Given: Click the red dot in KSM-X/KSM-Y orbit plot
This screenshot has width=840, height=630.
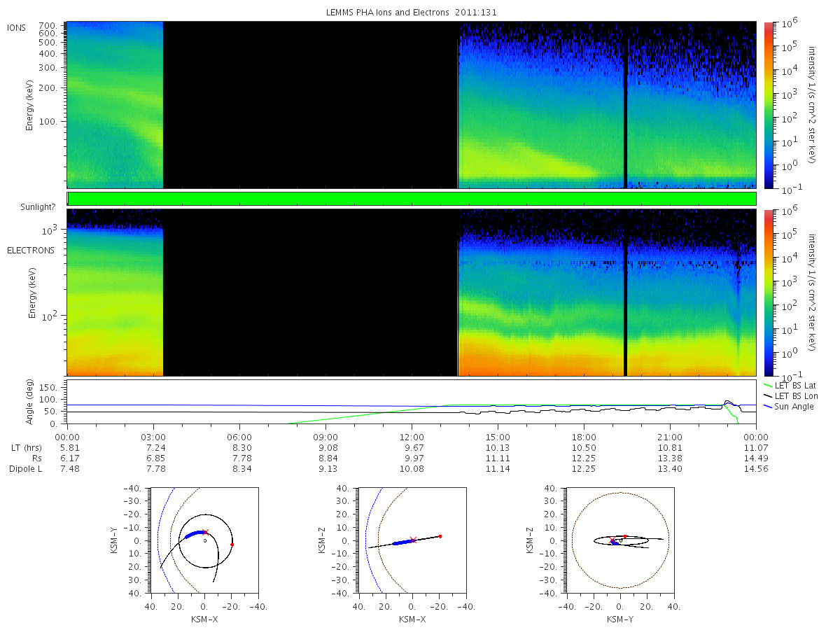Looking at the screenshot, I should [x=232, y=544].
